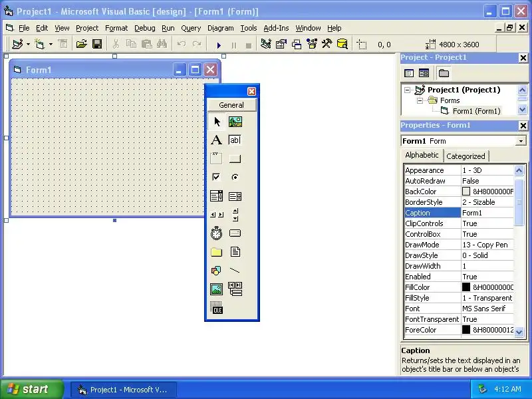
Task: Open the Debug menu
Action: pyautogui.click(x=144, y=28)
